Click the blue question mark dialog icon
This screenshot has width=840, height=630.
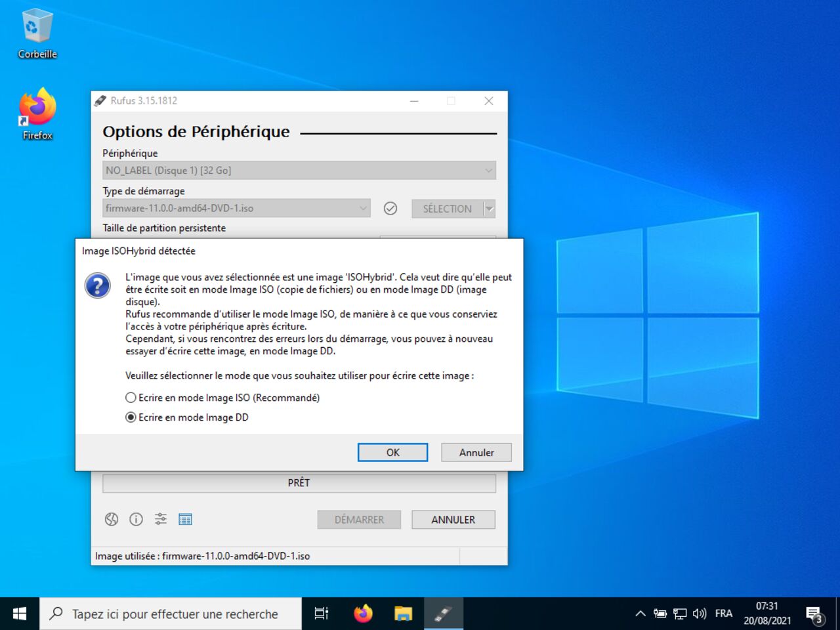98,285
